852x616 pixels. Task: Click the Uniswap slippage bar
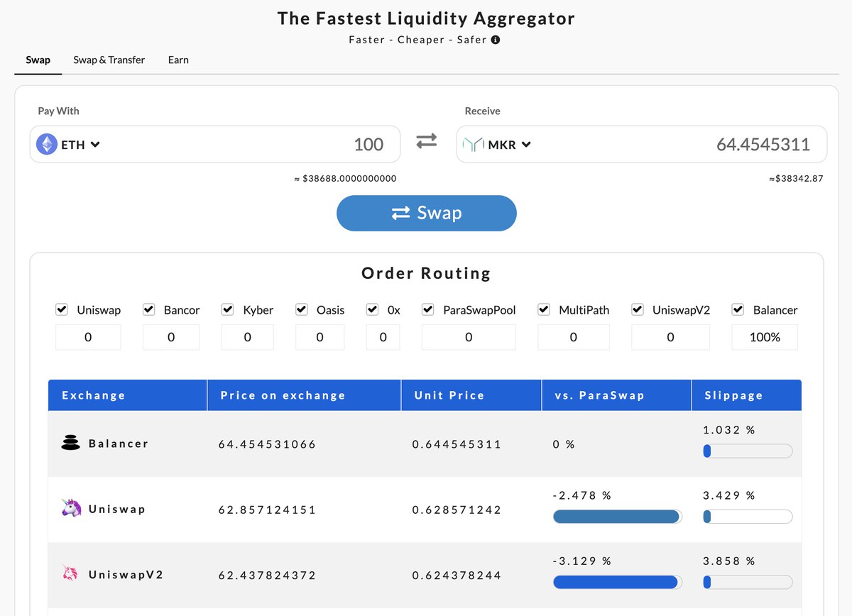coord(748,517)
